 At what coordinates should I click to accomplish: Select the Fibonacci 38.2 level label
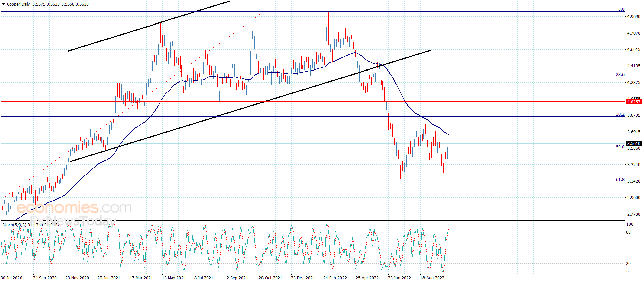[x=620, y=114]
